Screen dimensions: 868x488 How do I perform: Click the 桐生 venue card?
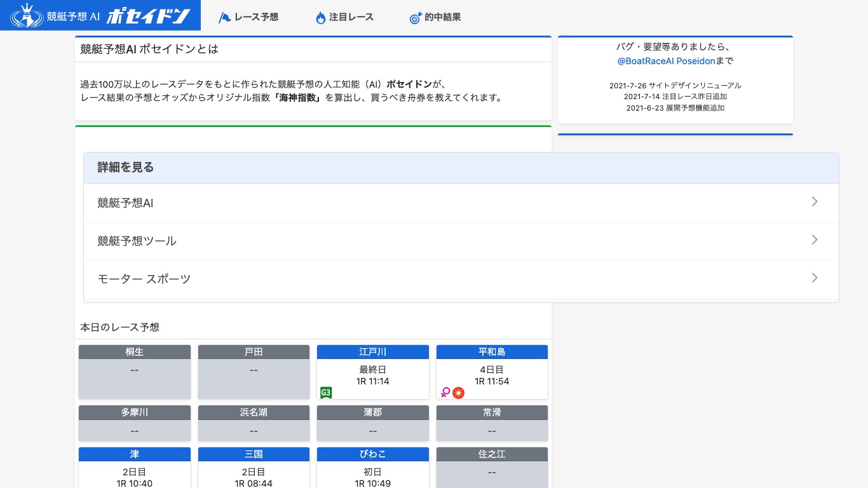pos(135,372)
